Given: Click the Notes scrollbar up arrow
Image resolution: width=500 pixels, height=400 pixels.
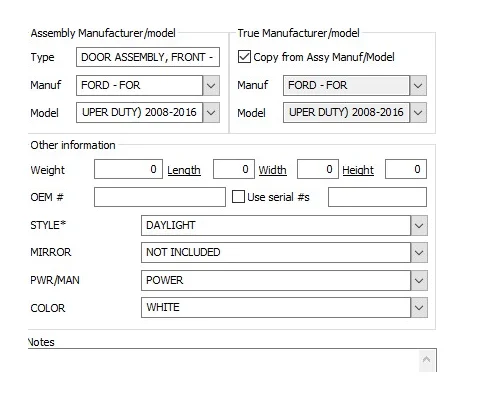Looking at the screenshot, I should 426,360.
